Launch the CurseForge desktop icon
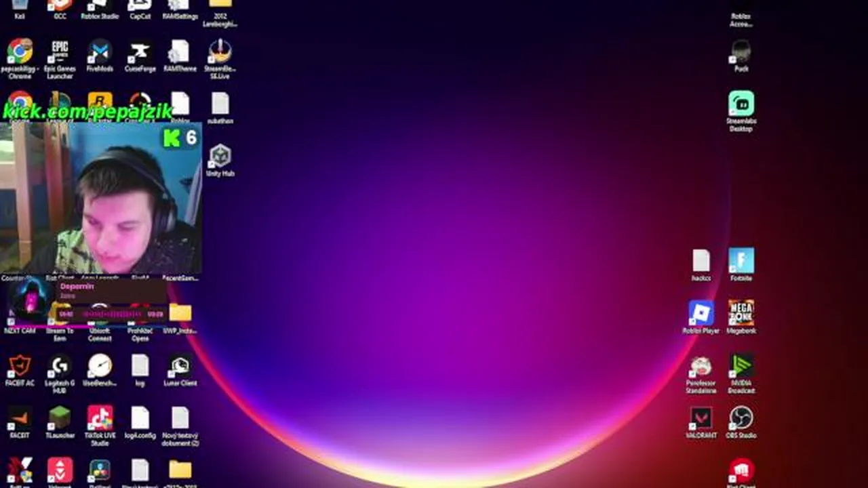Screen dimensions: 868x488 [x=140, y=52]
